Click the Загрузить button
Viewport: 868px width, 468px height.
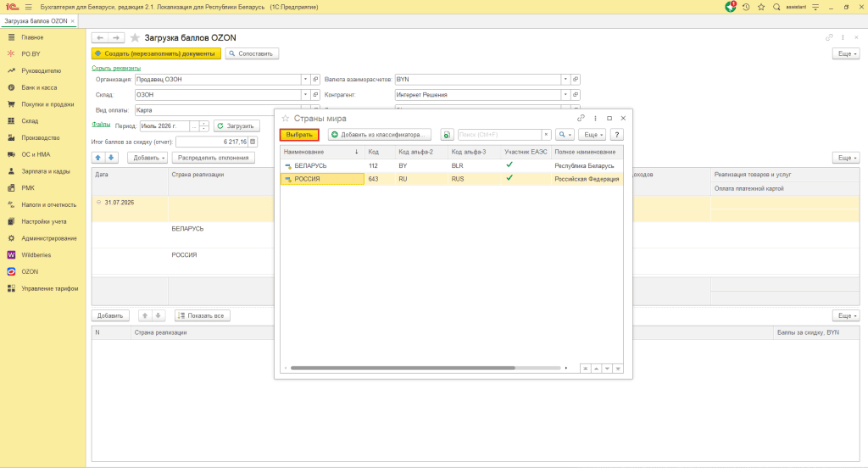click(237, 126)
